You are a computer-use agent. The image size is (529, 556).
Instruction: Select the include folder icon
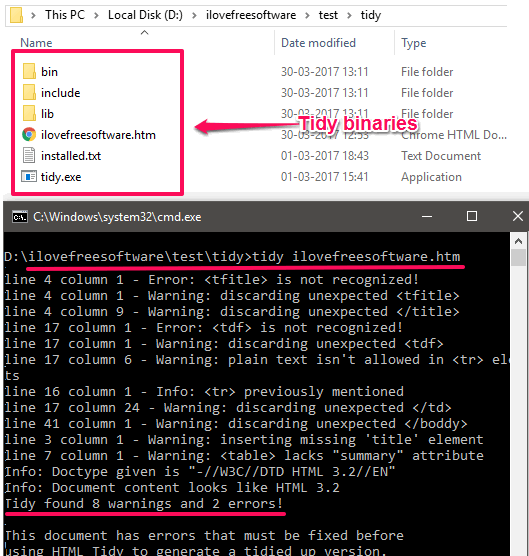coord(29,92)
